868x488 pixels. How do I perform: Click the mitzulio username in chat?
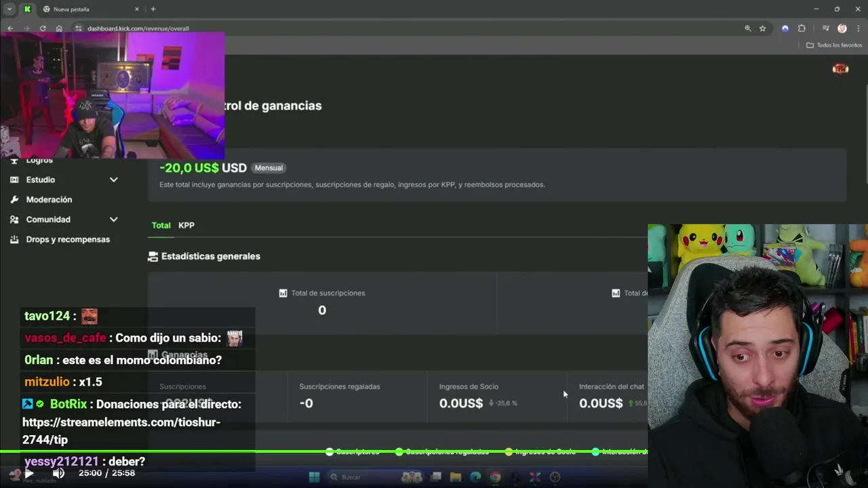pyautogui.click(x=47, y=382)
